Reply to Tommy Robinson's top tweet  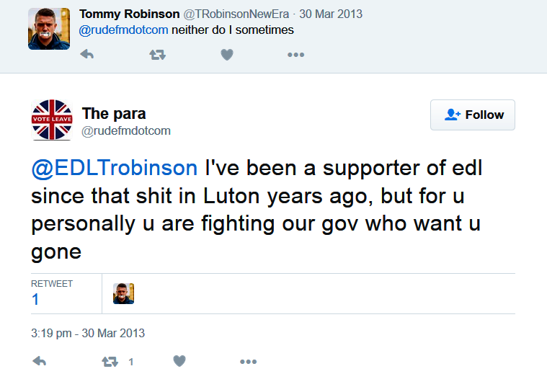(x=86, y=55)
